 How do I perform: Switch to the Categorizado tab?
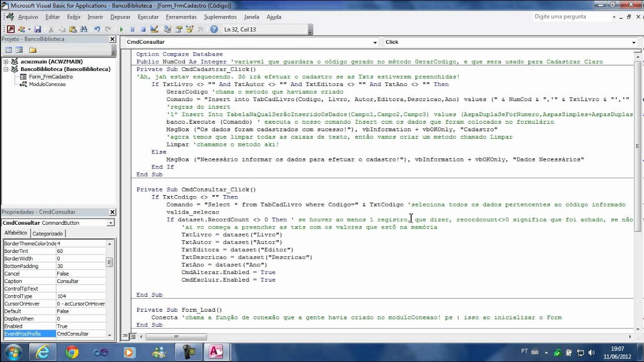(x=48, y=234)
